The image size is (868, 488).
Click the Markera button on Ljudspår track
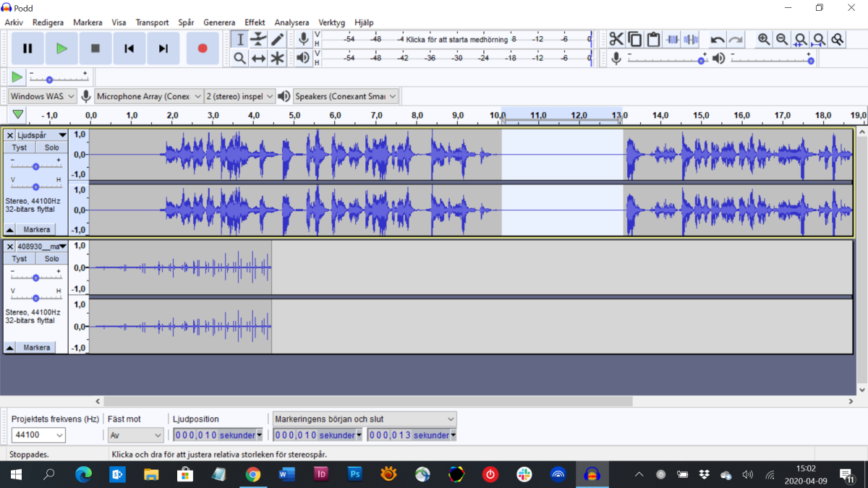click(x=36, y=229)
